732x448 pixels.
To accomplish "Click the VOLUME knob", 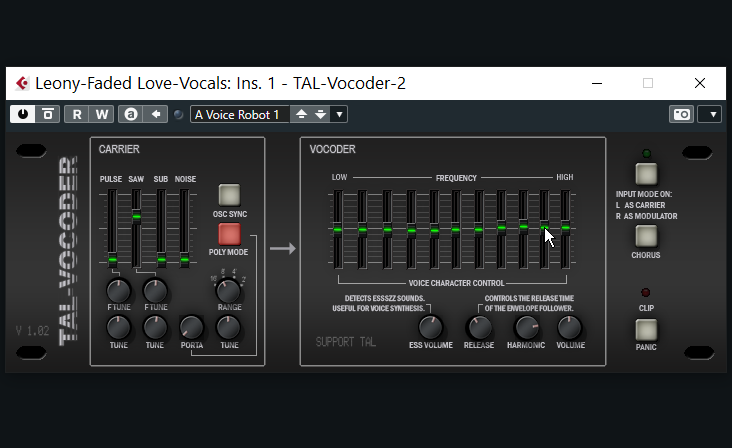I will click(x=570, y=328).
